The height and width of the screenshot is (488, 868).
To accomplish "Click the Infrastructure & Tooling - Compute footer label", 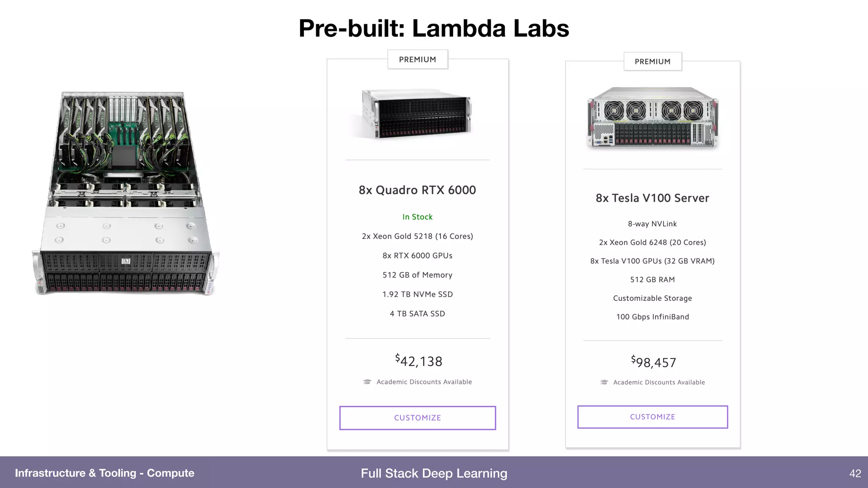I will coord(105,473).
